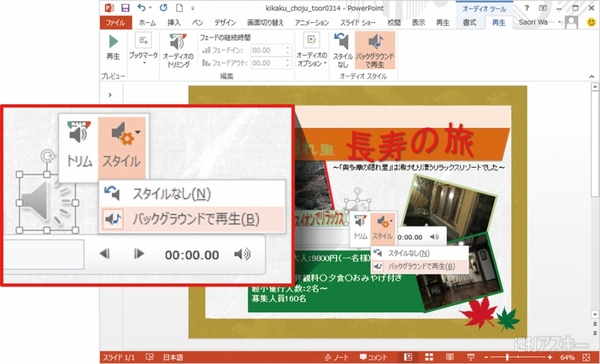Viewport: 600px width, 364px height.
Task: Toggle the コメント pane from the status bar
Action: [373, 357]
